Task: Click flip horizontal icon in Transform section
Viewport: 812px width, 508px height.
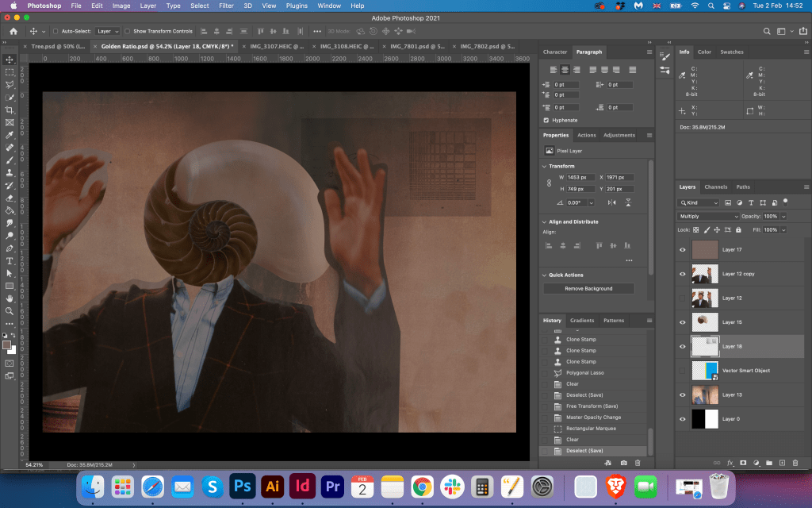Action: click(613, 202)
